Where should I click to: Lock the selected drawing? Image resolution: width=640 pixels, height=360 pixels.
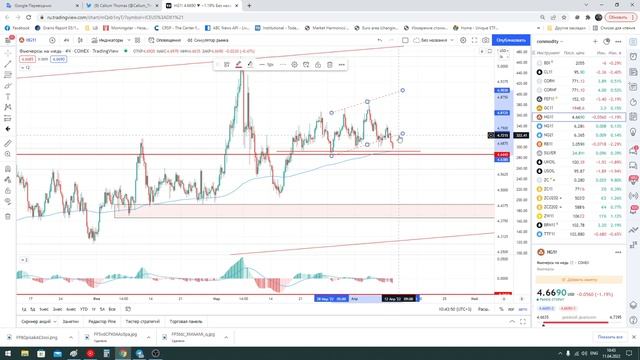point(318,65)
